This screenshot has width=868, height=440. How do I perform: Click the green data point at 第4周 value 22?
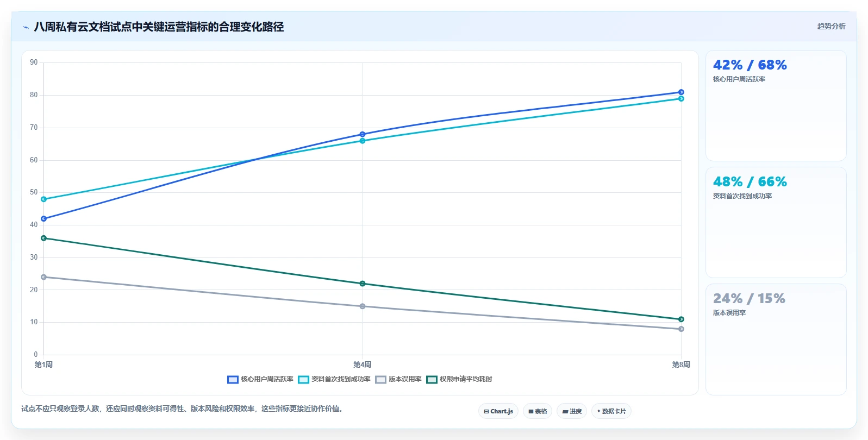click(x=363, y=284)
